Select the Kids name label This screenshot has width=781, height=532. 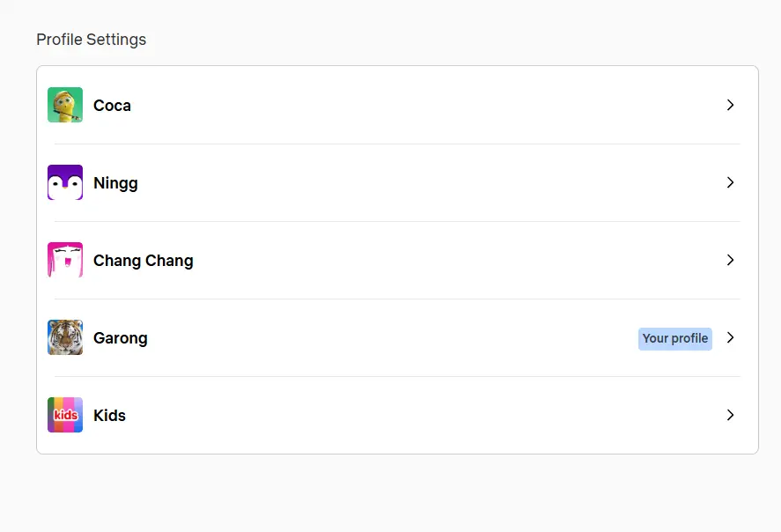tap(109, 416)
